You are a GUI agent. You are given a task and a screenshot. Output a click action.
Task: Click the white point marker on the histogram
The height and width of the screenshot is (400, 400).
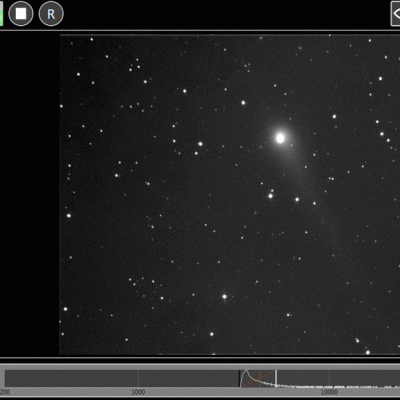coord(276,378)
